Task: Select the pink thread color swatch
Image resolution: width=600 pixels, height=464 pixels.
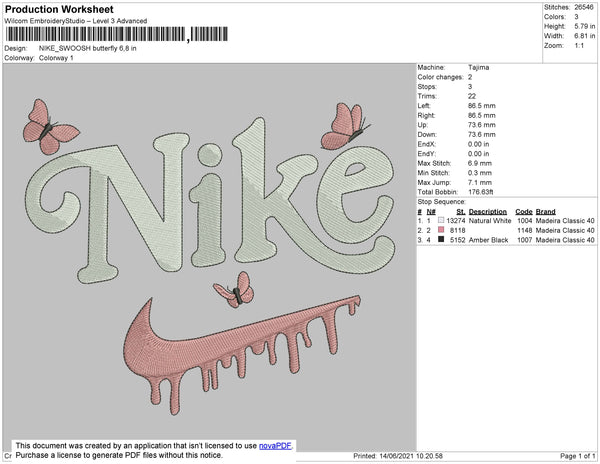Action: pos(441,230)
